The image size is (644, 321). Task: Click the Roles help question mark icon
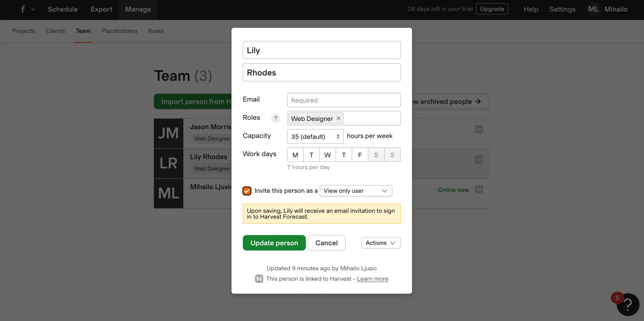pos(275,118)
